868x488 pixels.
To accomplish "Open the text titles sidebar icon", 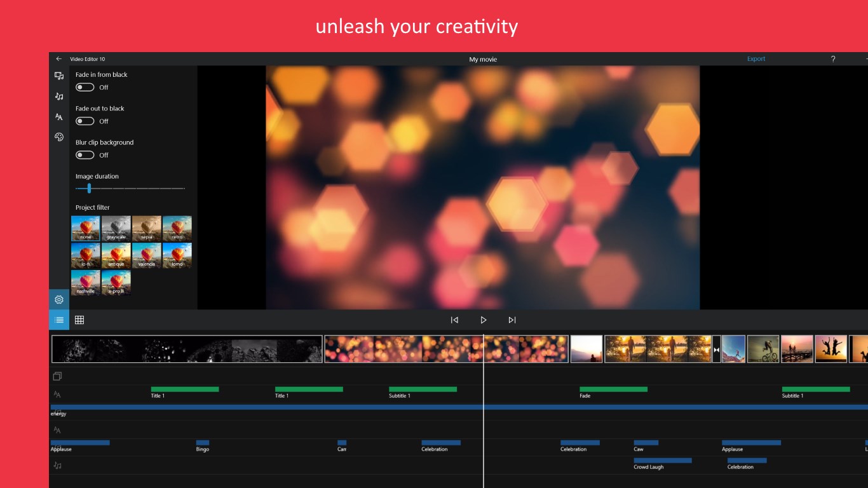I will (x=59, y=117).
